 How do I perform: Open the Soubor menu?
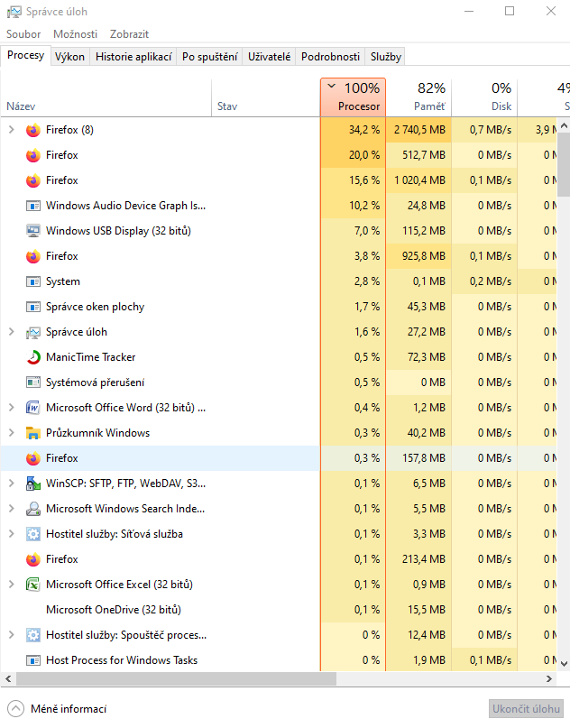pyautogui.click(x=23, y=34)
